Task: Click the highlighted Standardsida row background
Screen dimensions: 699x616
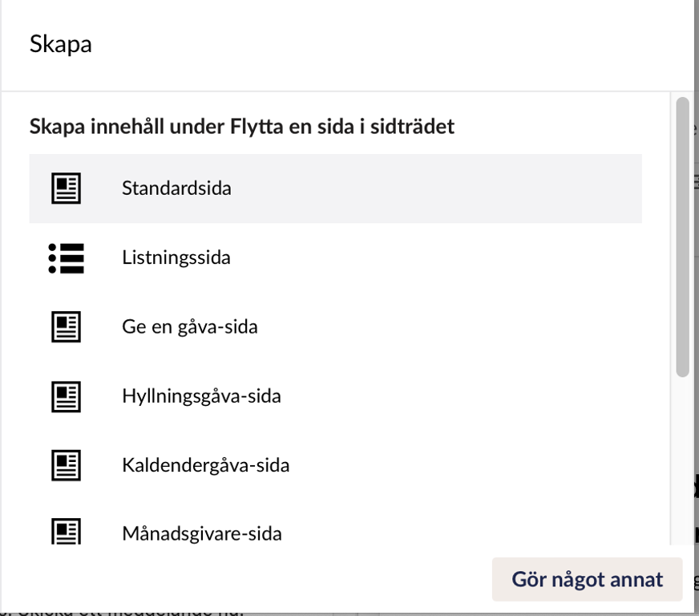Action: tap(437, 188)
